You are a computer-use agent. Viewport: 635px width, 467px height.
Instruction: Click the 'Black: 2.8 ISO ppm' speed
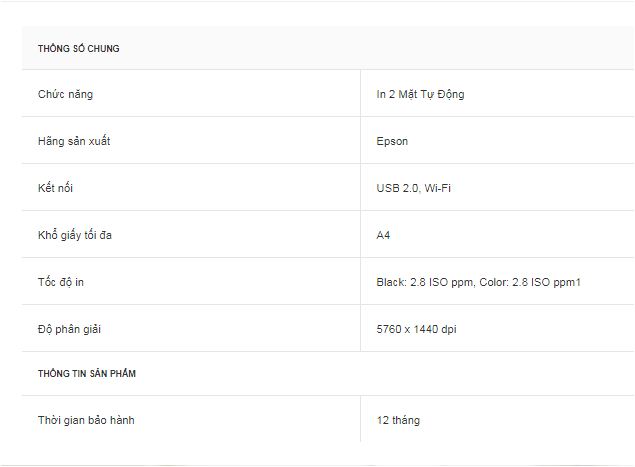tap(425, 282)
